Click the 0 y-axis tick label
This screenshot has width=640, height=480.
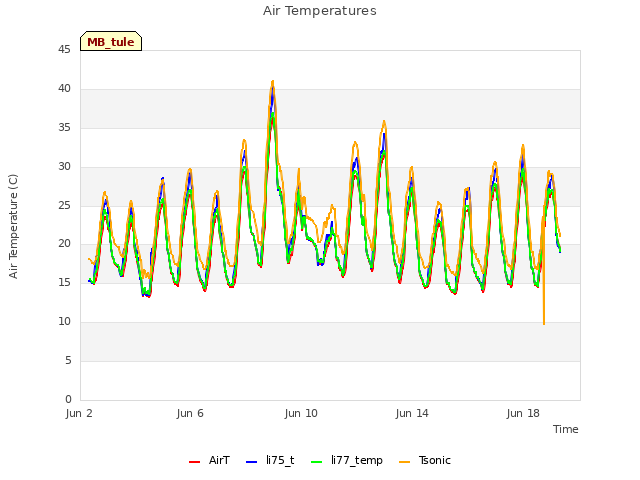pos(68,399)
